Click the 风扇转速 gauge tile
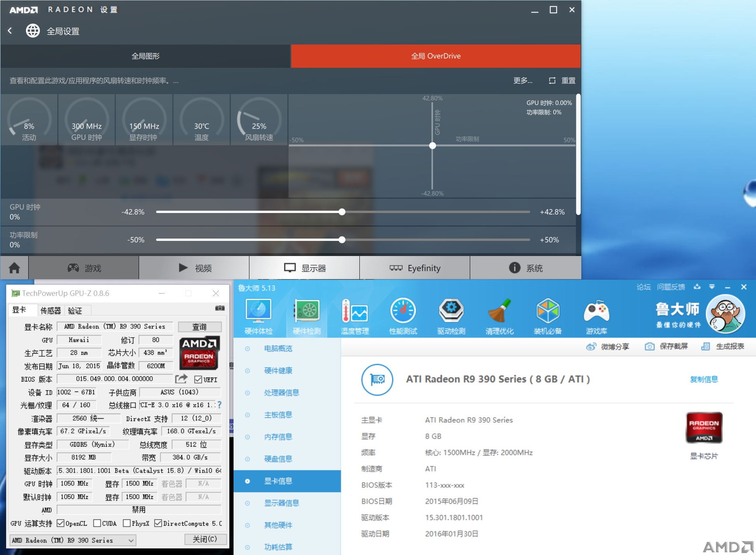 coord(259,120)
